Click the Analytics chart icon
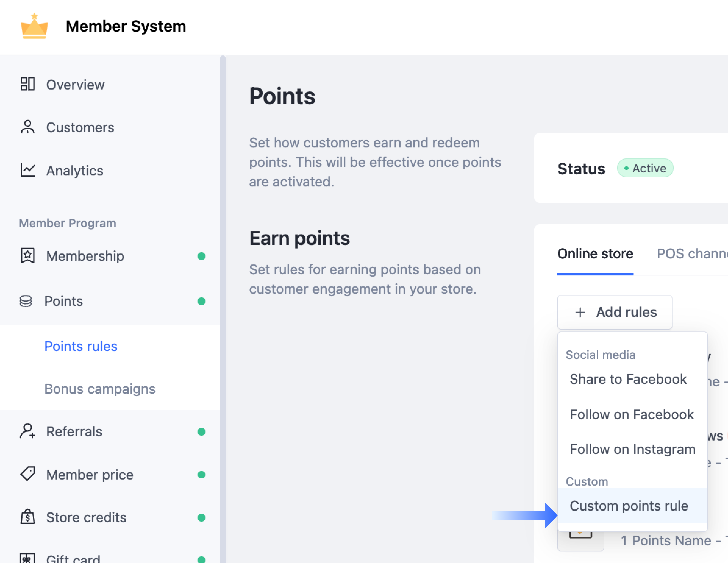This screenshot has width=728, height=563. pyautogui.click(x=27, y=170)
